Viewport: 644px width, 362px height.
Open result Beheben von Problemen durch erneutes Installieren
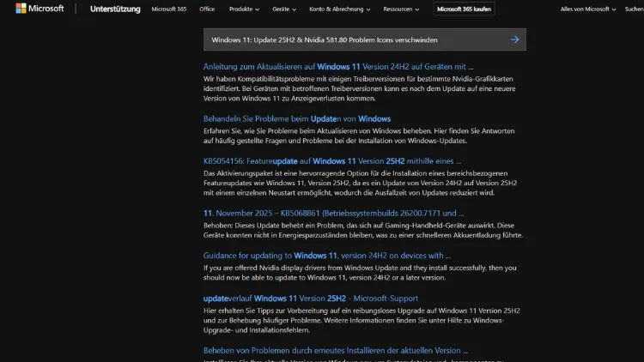tap(336, 351)
